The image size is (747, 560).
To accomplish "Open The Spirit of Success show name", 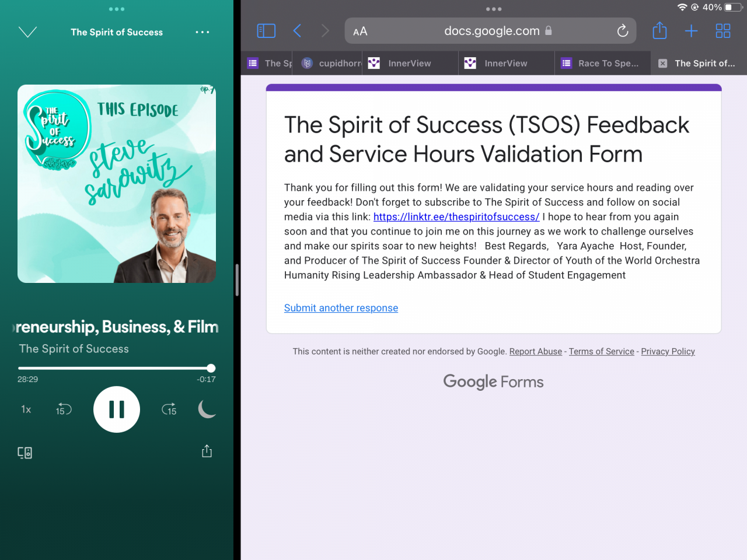I will tap(74, 349).
